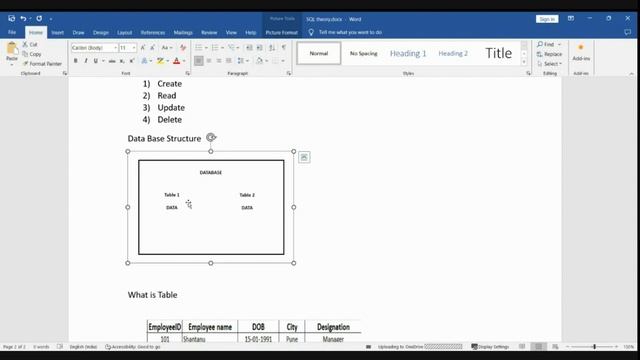Switch to the Picture Format tab
Screen dimensions: 640x360
282,32
